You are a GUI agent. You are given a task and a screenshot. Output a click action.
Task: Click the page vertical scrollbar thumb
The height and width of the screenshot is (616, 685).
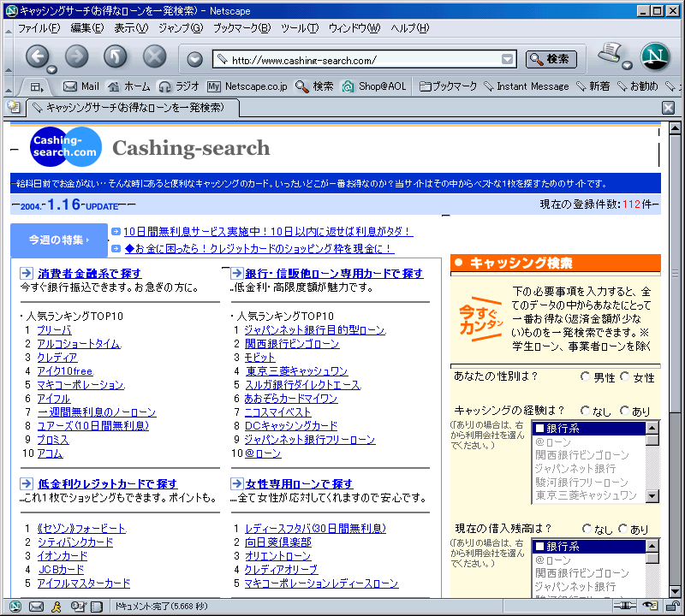pos(675,273)
